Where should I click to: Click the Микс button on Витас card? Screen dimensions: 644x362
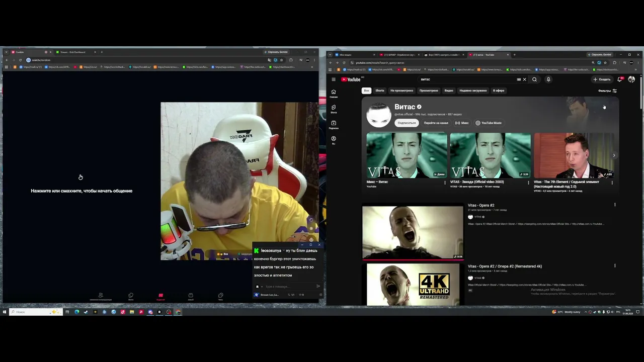pyautogui.click(x=462, y=123)
